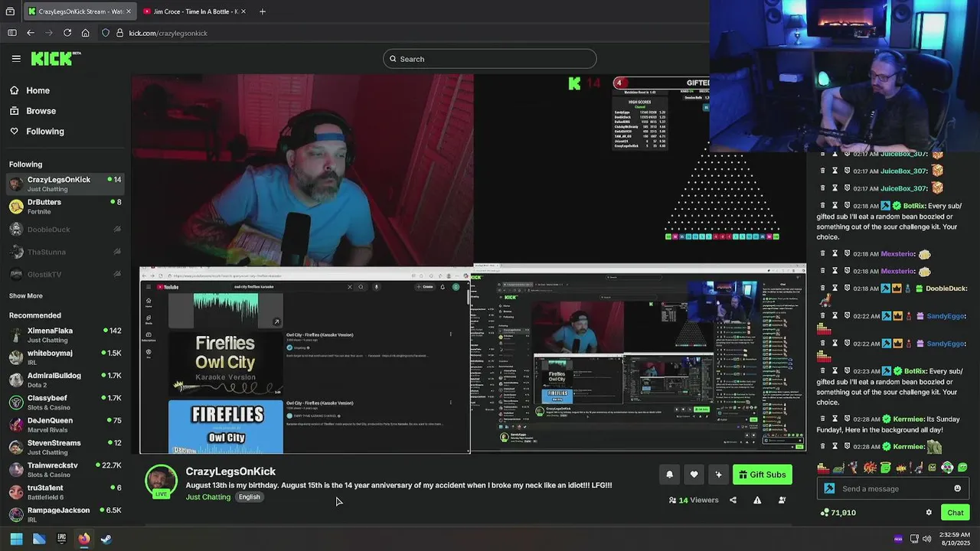Image resolution: width=980 pixels, height=551 pixels.
Task: Open a new browser tab
Action: click(263, 11)
